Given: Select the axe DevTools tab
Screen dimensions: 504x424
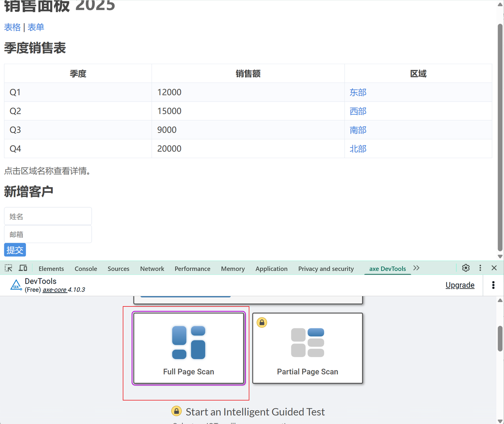Looking at the screenshot, I should coord(387,269).
